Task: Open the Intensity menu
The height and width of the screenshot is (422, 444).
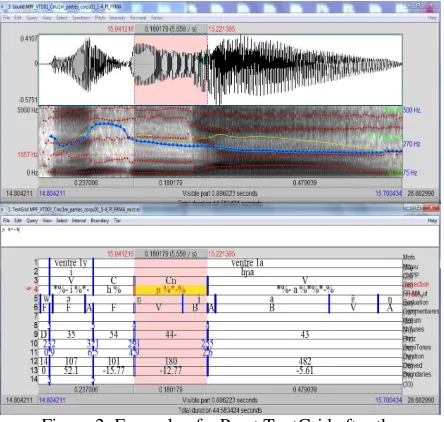Action: (117, 18)
